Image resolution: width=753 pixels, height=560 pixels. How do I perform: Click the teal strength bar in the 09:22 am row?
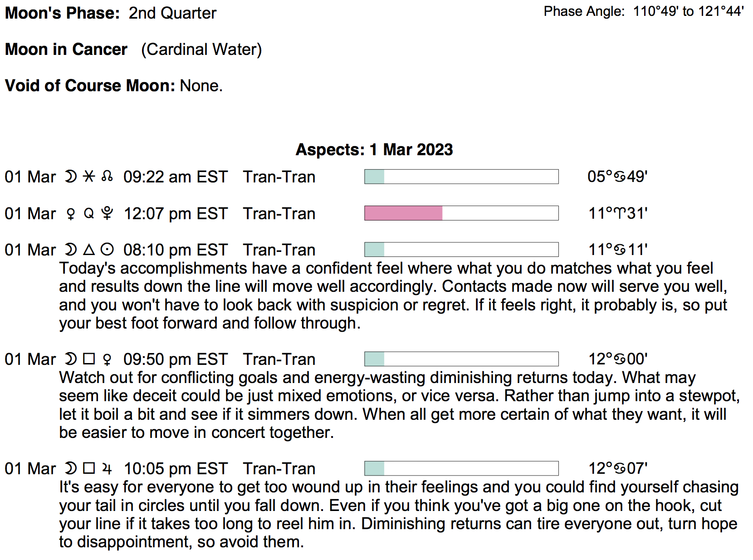(375, 177)
